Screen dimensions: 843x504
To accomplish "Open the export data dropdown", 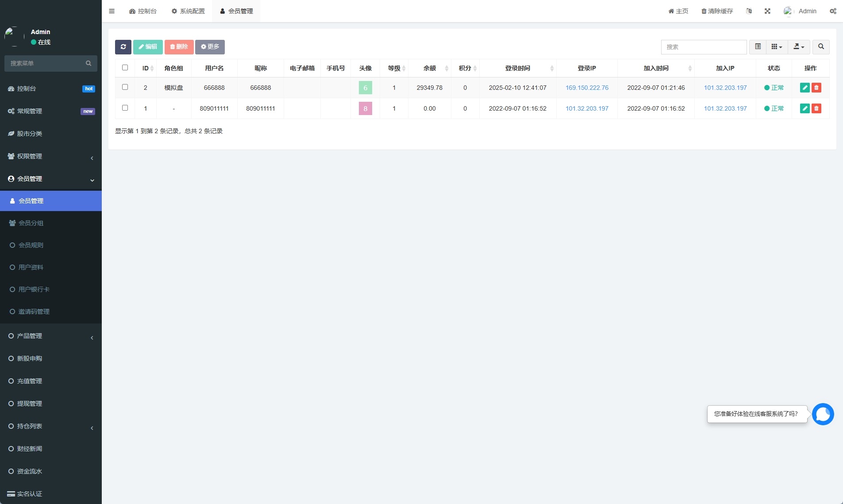I will click(x=799, y=47).
